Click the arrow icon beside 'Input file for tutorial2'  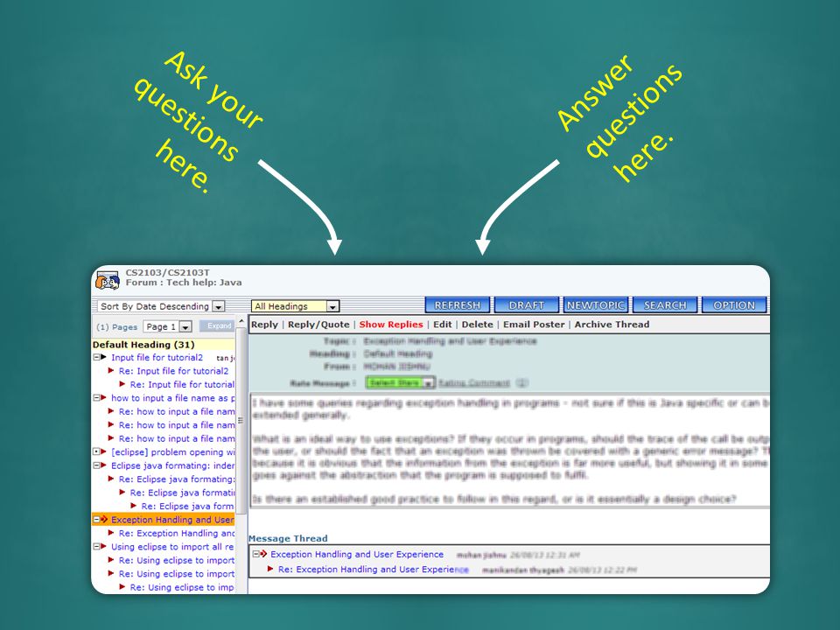tap(103, 357)
